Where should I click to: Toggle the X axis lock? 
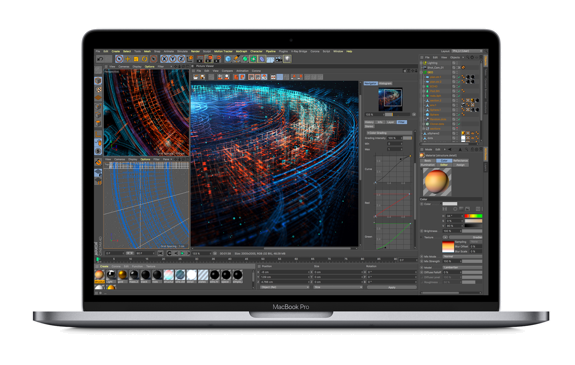click(x=164, y=59)
